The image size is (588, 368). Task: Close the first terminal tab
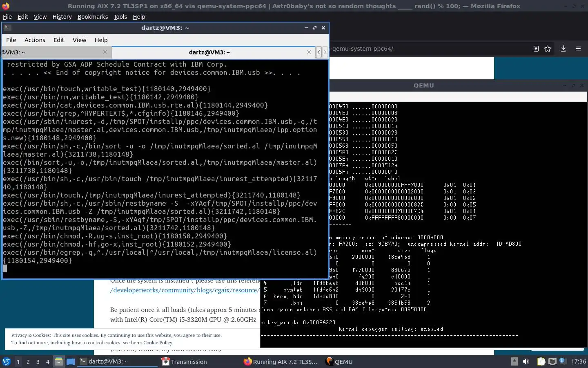tap(105, 52)
